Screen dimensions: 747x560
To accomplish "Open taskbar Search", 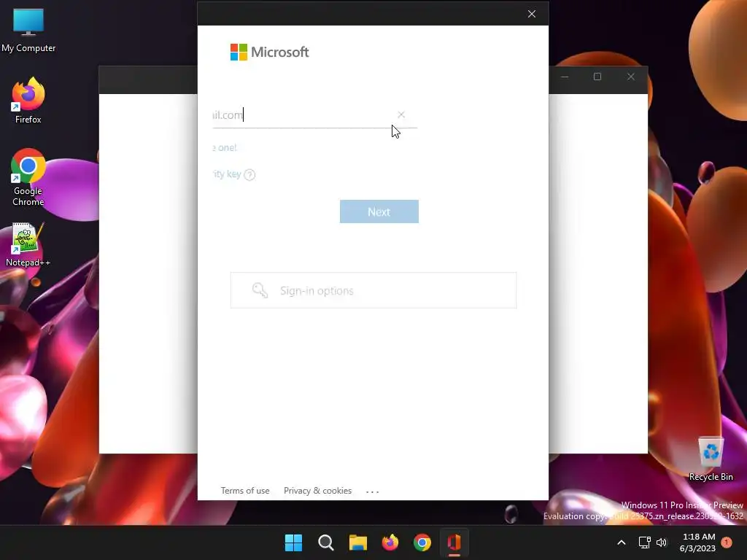I will coord(326,542).
